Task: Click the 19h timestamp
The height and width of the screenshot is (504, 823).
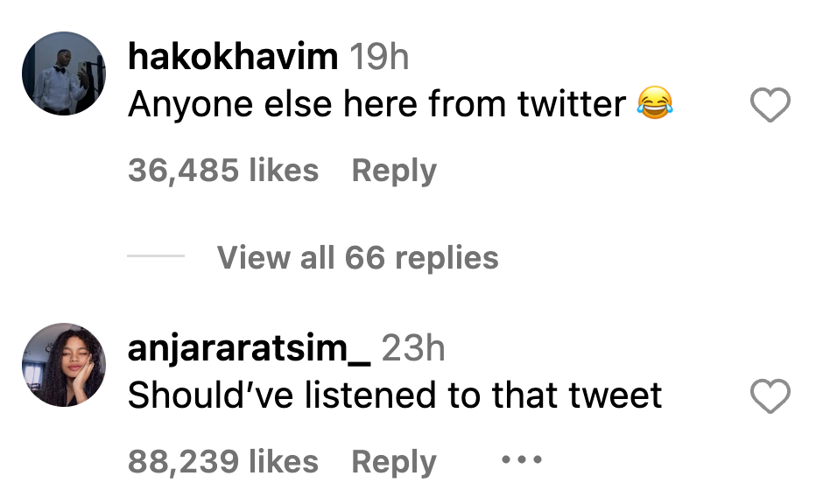Action: pyautogui.click(x=379, y=58)
